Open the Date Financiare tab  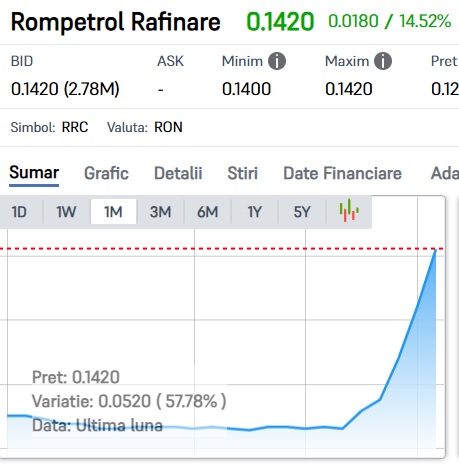(342, 173)
